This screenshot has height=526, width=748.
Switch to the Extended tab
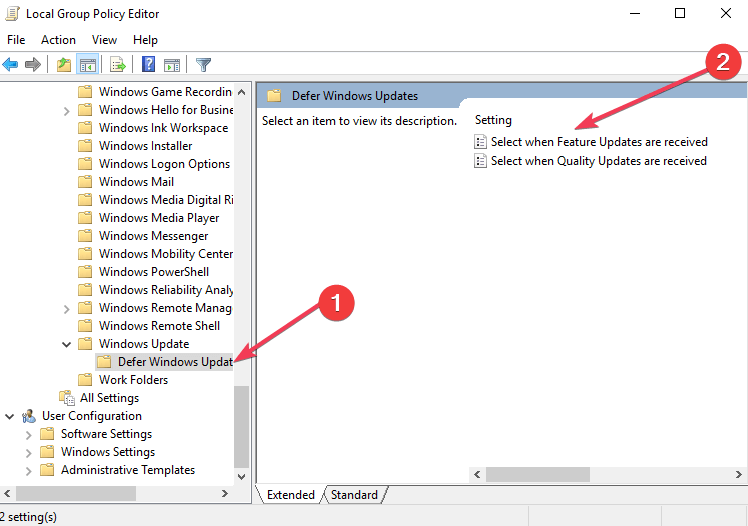pos(291,495)
